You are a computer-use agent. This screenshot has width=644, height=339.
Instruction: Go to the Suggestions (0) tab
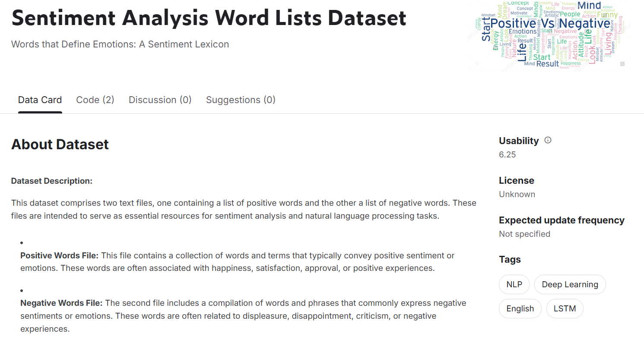coord(241,100)
